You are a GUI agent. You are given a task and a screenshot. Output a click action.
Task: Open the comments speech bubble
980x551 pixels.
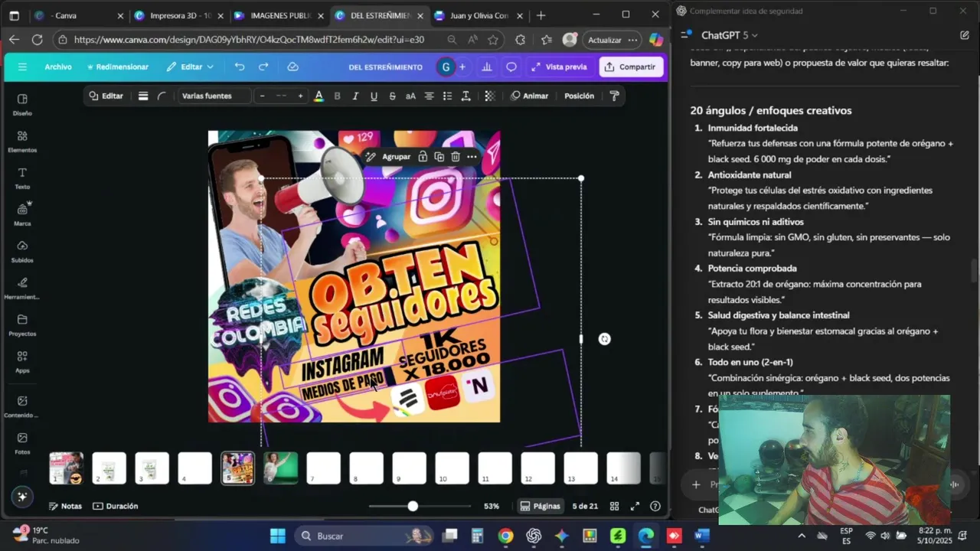[511, 67]
